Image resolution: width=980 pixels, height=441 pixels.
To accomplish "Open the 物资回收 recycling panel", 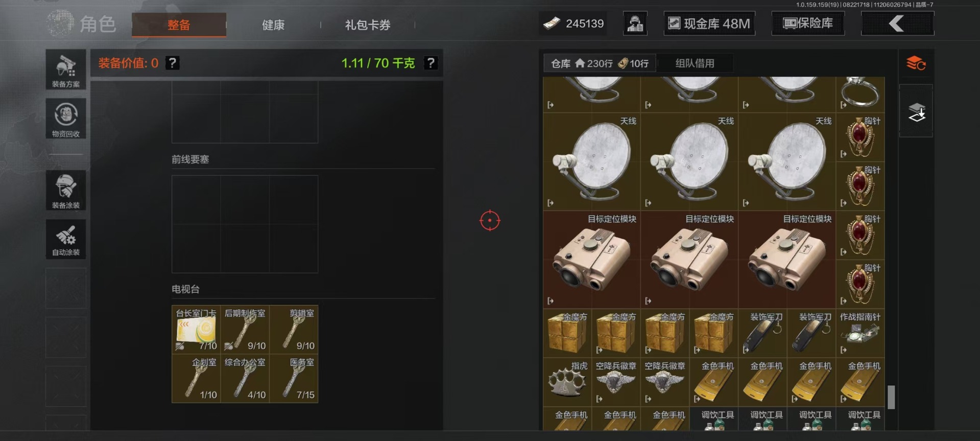I will pos(66,119).
